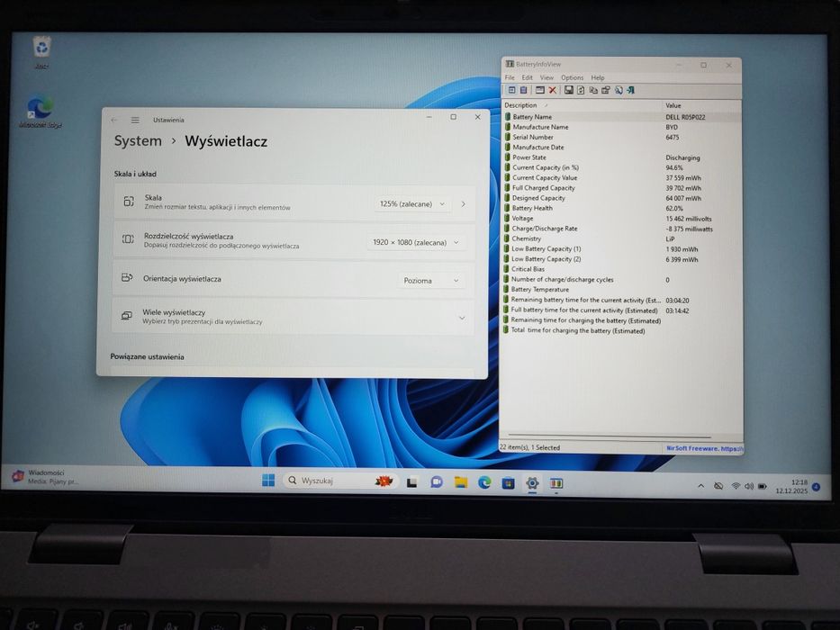Open the resolution 1920 × 1080 dropdown
Image resolution: width=840 pixels, height=630 pixels.
(x=416, y=242)
